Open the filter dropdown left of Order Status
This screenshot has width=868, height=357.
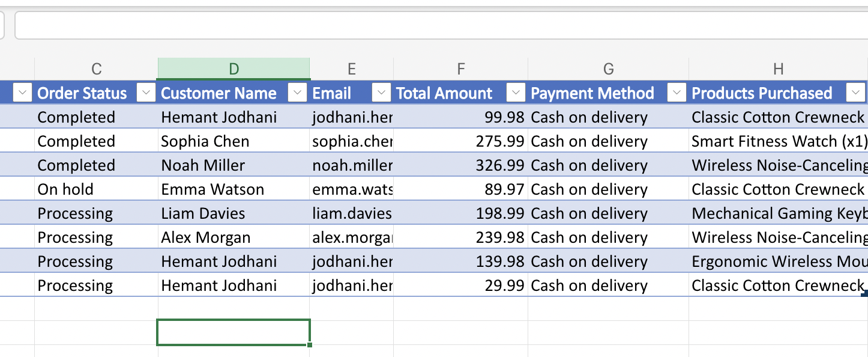click(22, 93)
